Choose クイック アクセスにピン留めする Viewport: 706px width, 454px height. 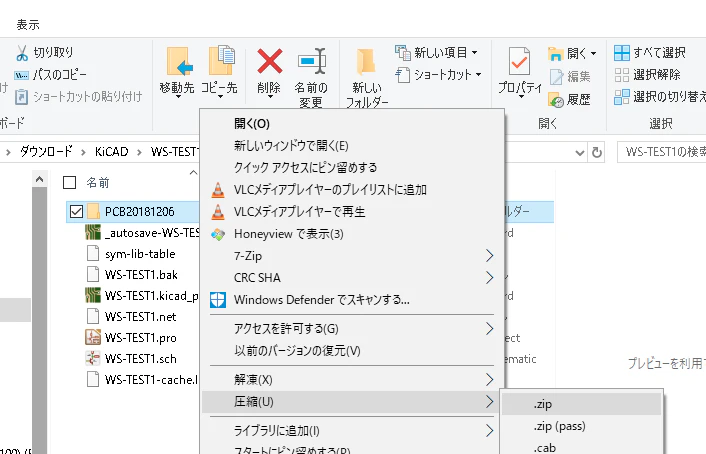click(305, 168)
